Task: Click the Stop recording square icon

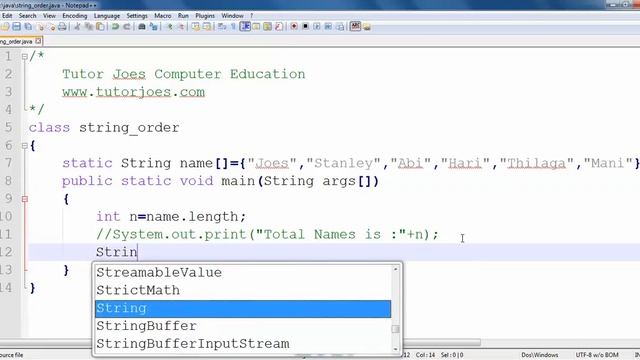Action: point(305,27)
